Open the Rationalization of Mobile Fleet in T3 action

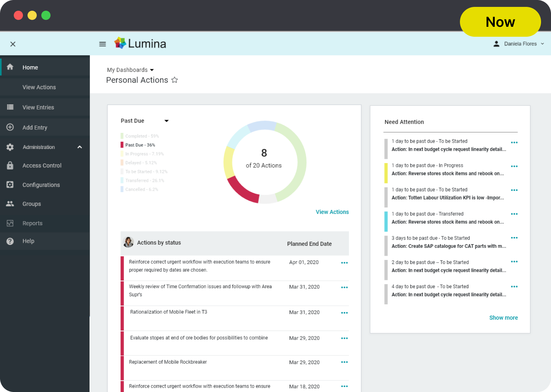tap(168, 312)
